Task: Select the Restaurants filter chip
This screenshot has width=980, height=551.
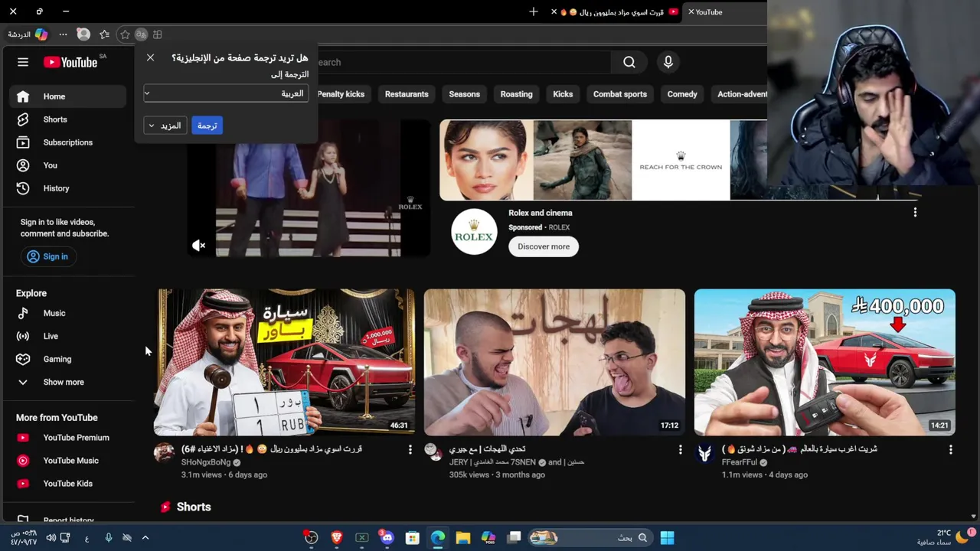Action: (x=407, y=94)
